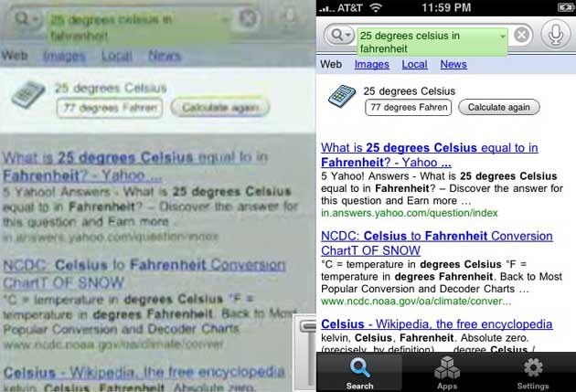
Task: Tap 25 degrees Celsius label in right panel
Action: (410, 91)
